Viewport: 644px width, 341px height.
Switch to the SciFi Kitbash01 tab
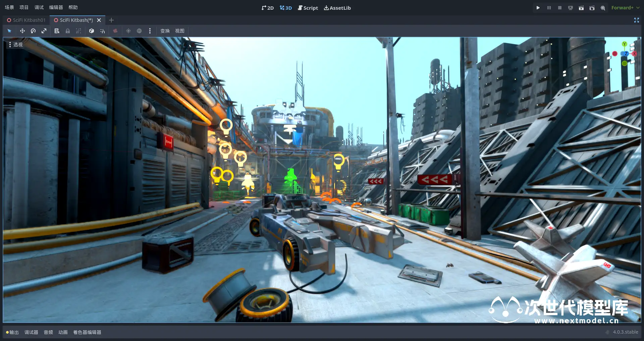(x=26, y=20)
